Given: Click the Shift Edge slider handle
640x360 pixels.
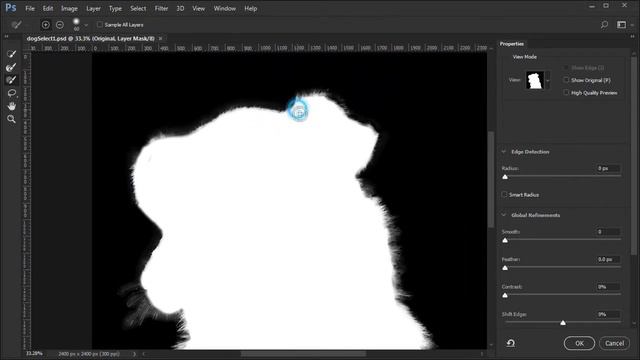Looking at the screenshot, I should 563,323.
